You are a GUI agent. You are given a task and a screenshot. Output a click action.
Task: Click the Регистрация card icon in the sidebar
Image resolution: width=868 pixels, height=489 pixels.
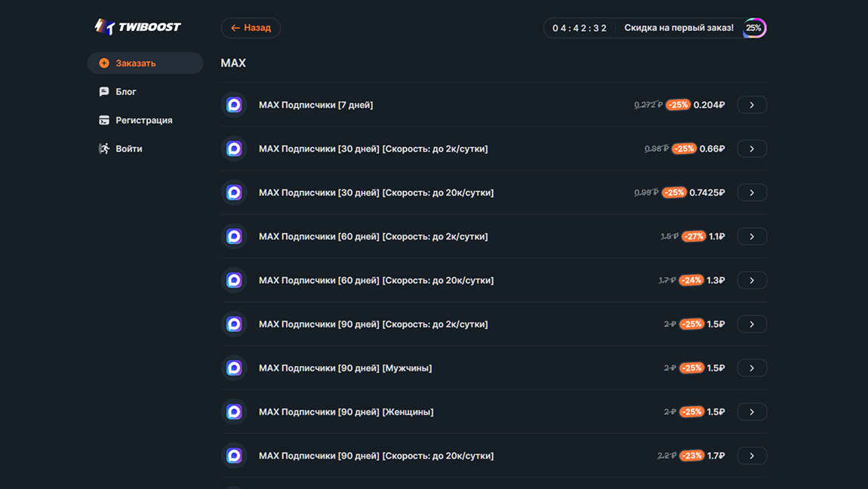tap(104, 120)
